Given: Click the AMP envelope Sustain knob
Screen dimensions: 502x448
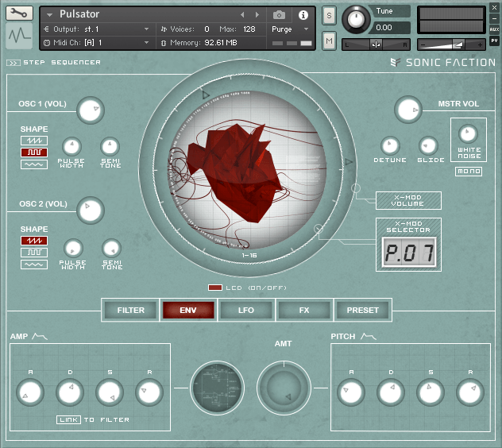Looking at the screenshot, I should point(110,392).
